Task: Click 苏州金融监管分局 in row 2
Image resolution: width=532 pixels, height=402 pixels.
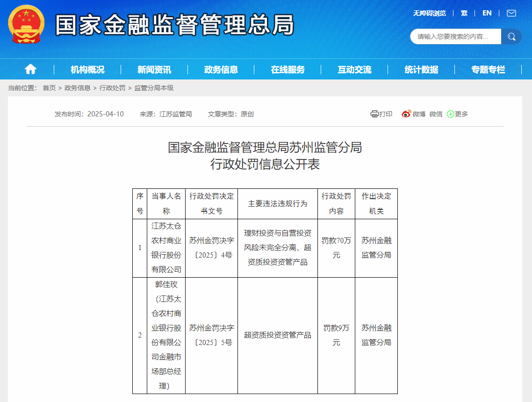Action: [x=376, y=336]
